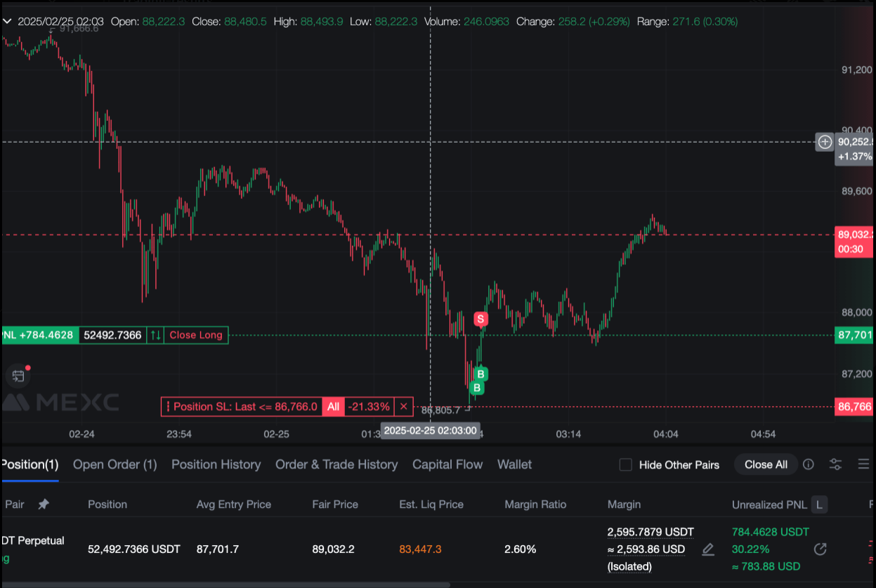The width and height of the screenshot is (876, 588).
Task: Click the Margin Ratio value 2.60%
Action: (521, 549)
